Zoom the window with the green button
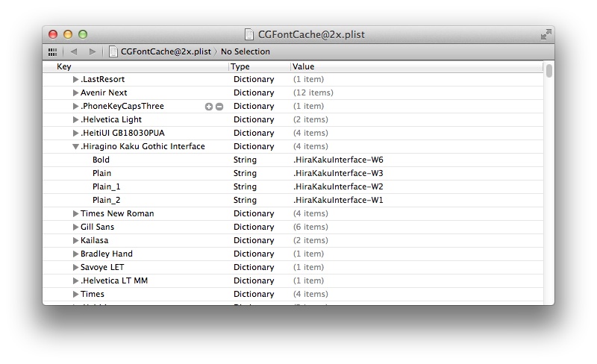The width and height of the screenshot is (597, 364). coord(83,34)
